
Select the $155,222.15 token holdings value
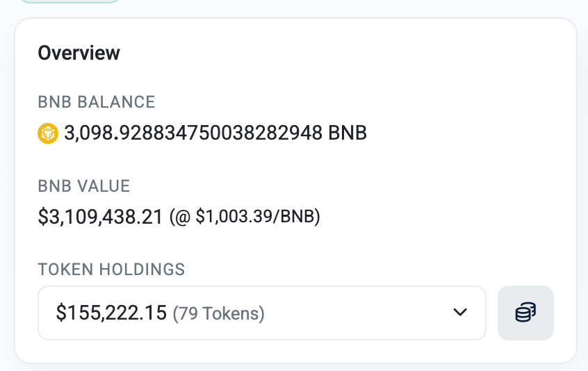tap(111, 313)
